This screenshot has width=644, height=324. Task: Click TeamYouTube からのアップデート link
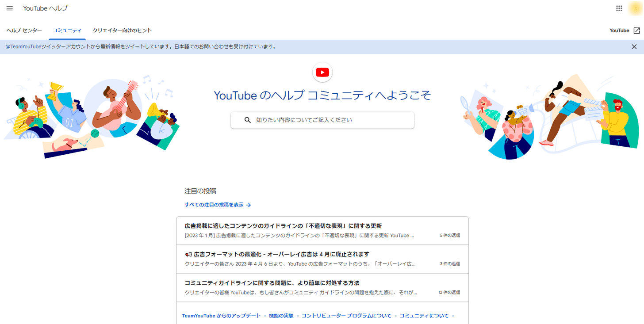tap(221, 316)
